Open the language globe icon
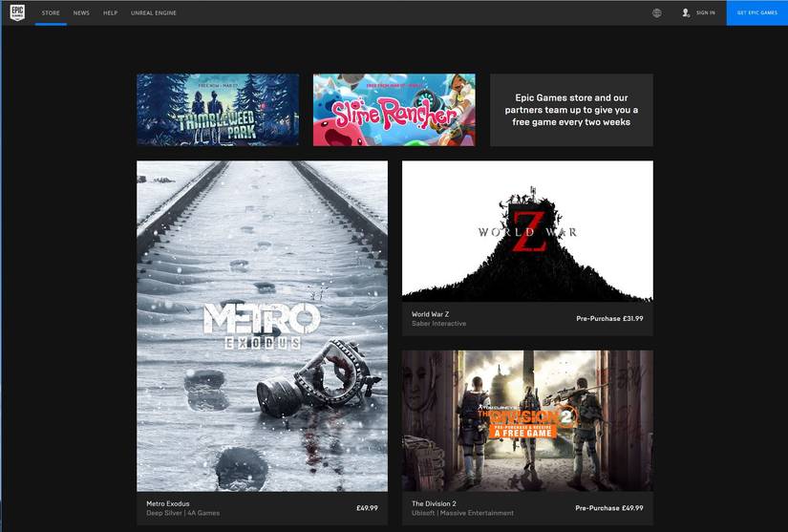This screenshot has width=788, height=532. (657, 13)
